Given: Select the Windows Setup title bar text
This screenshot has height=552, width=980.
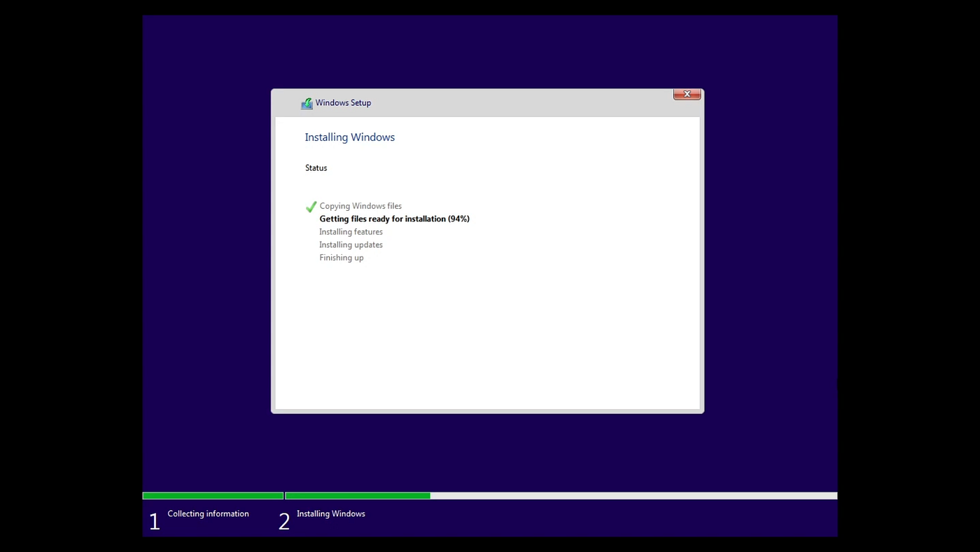Looking at the screenshot, I should (x=343, y=102).
